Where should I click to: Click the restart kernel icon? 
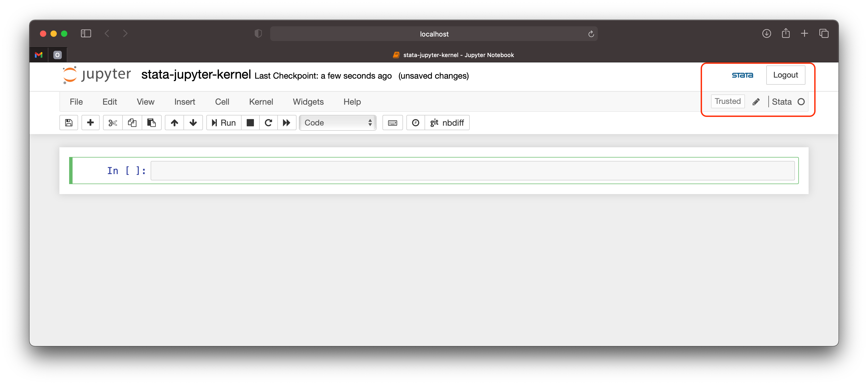coord(268,123)
